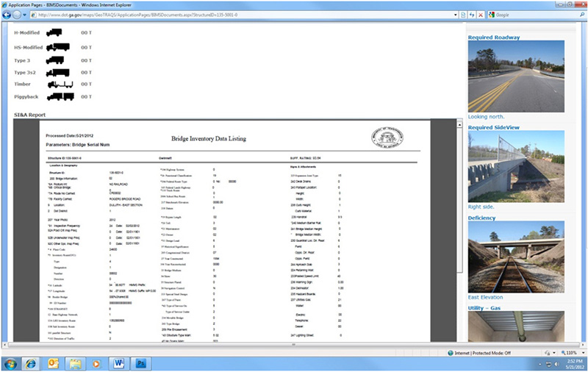588x372 pixels.
Task: Click the horizontal scrollbar left arrow
Action: pyautogui.click(x=4, y=345)
